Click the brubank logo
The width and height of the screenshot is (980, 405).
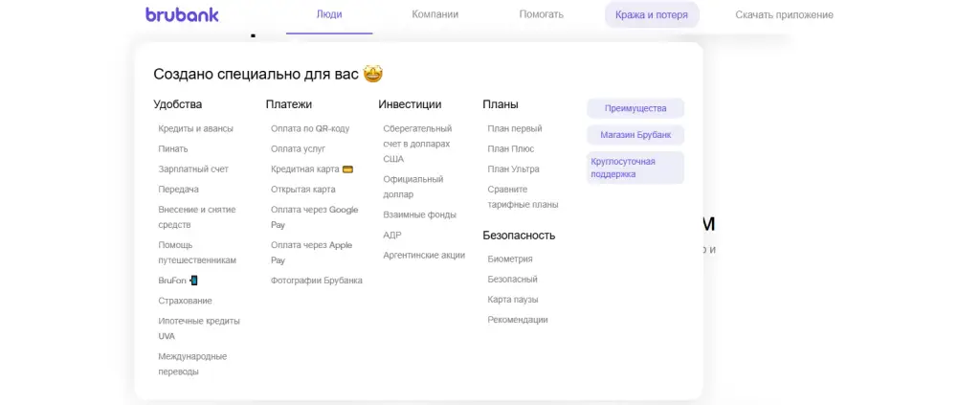coord(182,14)
